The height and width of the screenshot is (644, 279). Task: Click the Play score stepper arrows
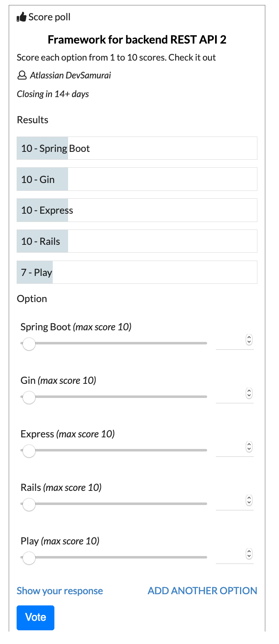249,554
